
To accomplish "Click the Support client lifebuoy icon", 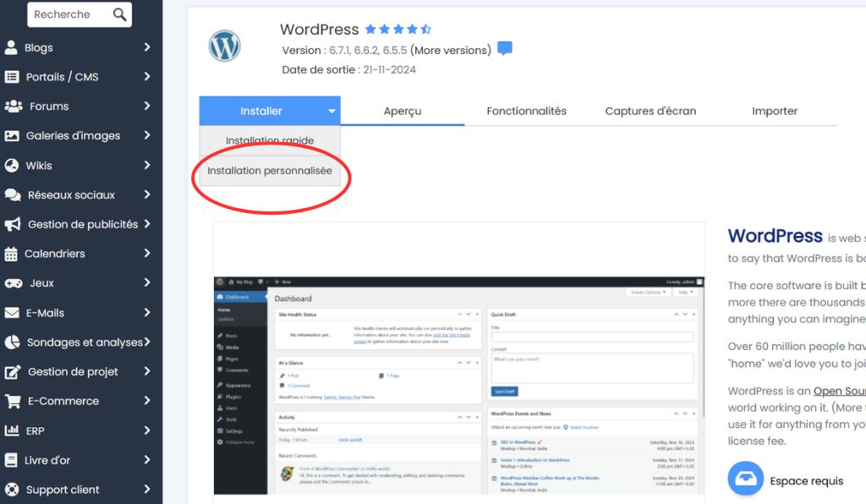I will tap(12, 490).
